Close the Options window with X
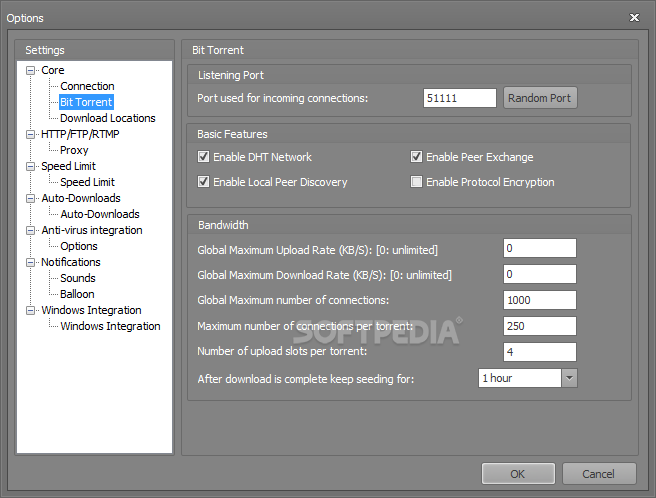The image size is (656, 498). click(x=634, y=18)
